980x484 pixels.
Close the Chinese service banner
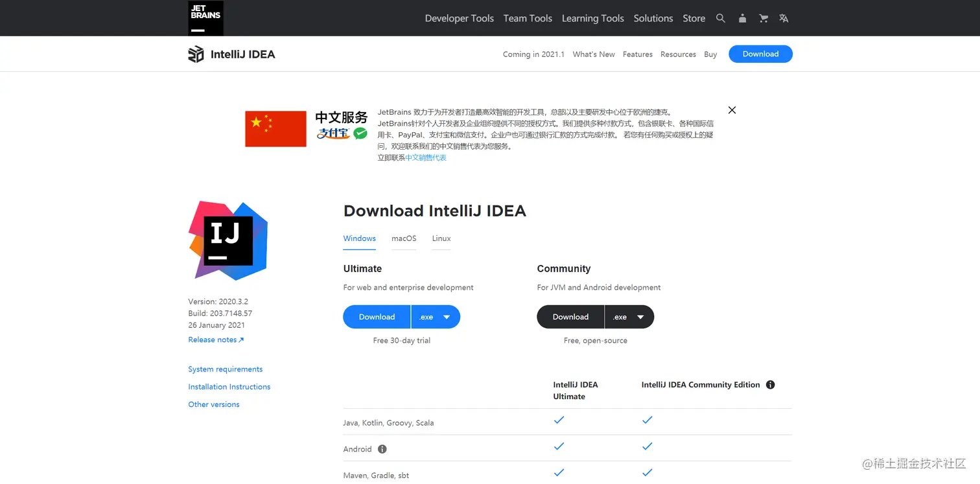732,110
